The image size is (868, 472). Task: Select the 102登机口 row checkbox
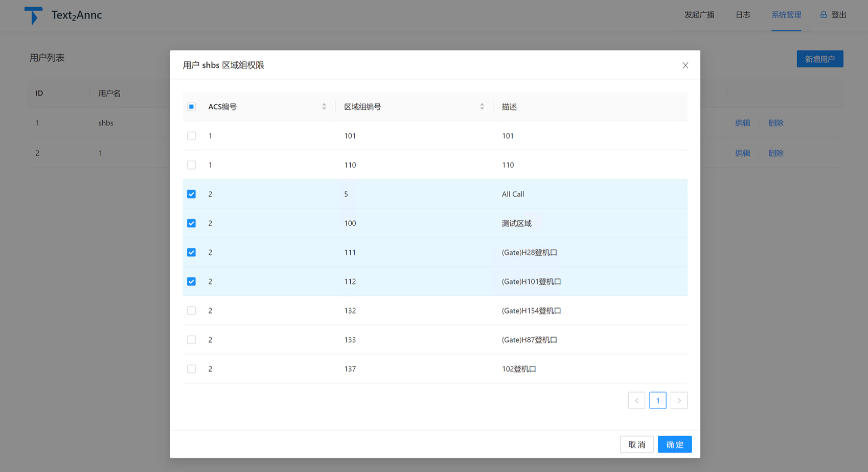pyautogui.click(x=191, y=369)
